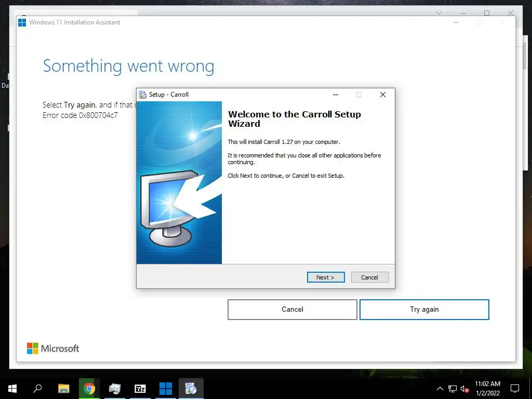
Task: Open network status tray icon
Action: pos(453,389)
